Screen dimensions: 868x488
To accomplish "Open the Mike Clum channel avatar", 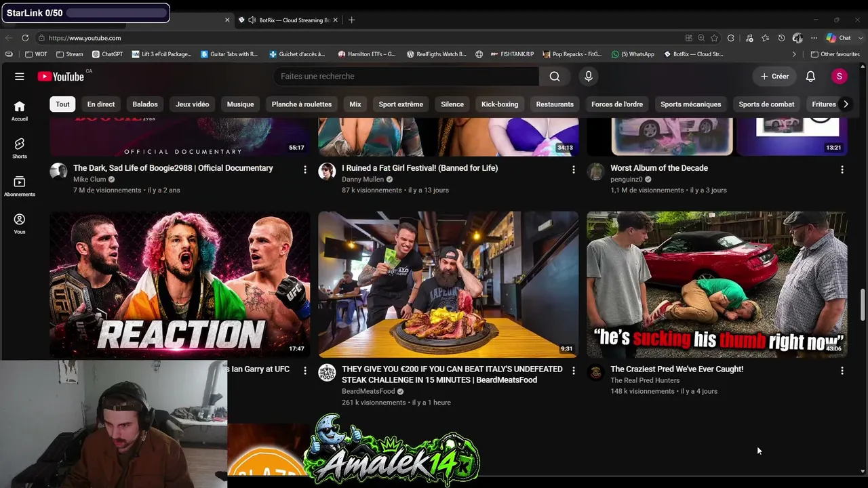I will coord(58,171).
